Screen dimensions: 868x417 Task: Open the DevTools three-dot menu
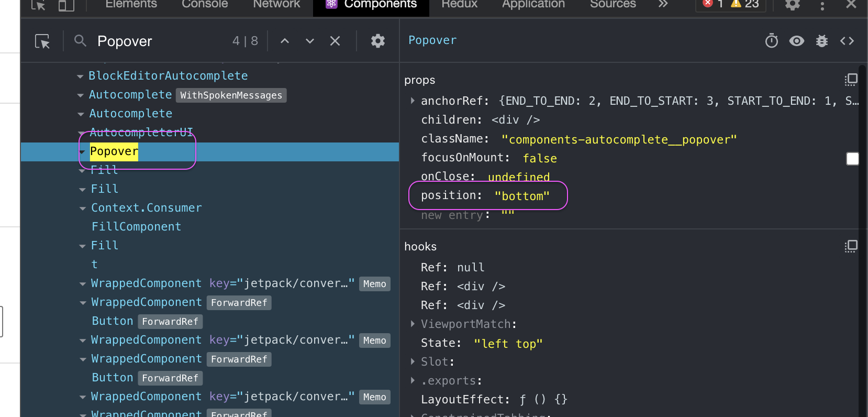tap(822, 5)
